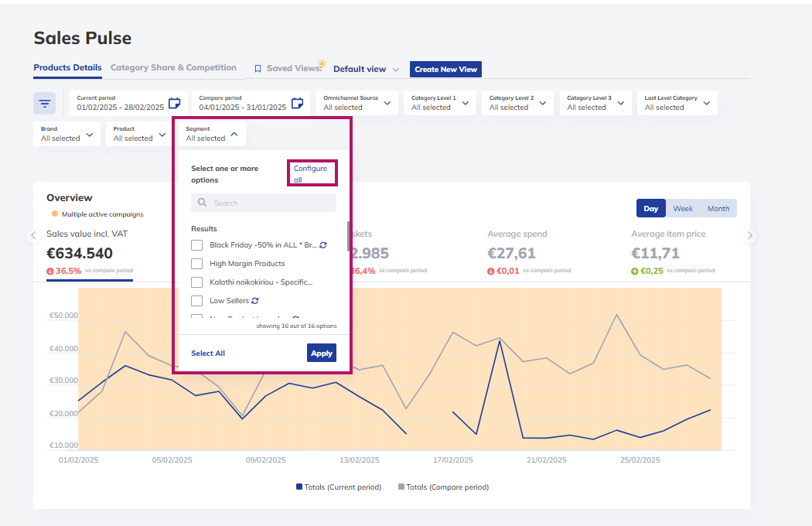Click the filter icon button
The width and height of the screenshot is (812, 526).
click(x=45, y=104)
